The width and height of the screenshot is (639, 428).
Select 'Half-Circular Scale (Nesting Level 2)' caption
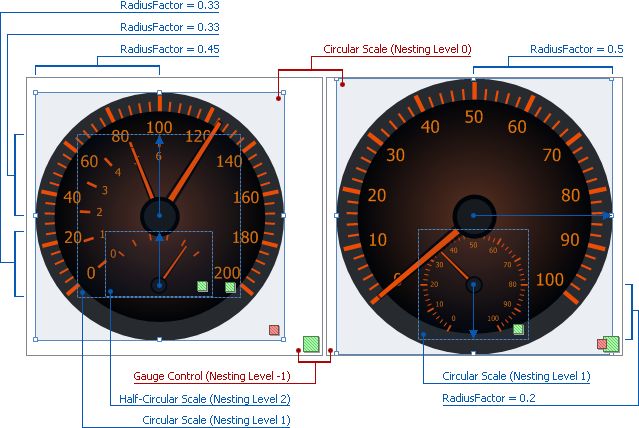click(205, 399)
